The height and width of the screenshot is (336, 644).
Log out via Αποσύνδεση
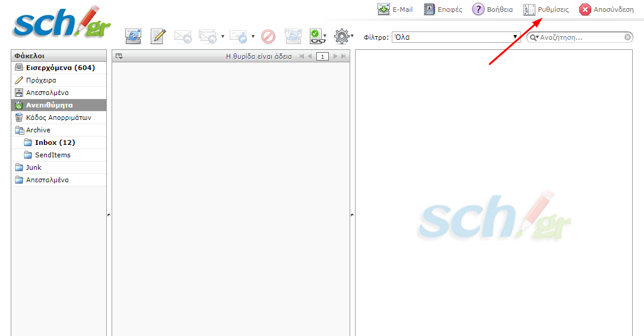coord(607,9)
